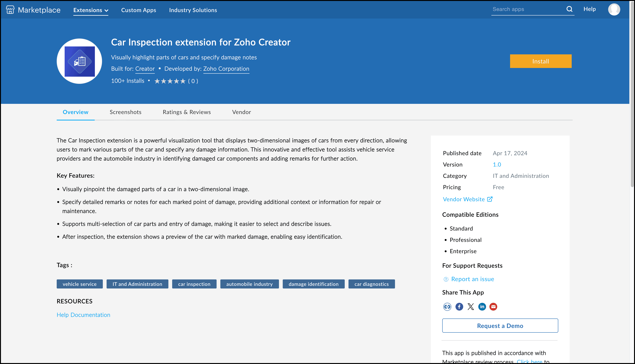Copy app link via share link icon
Viewport: 635px width, 364px height.
(x=447, y=306)
